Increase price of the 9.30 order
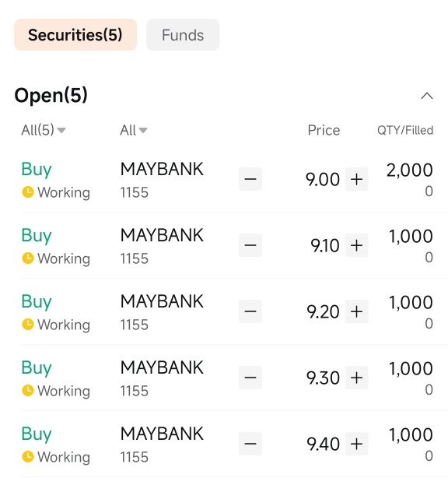Screen dimensions: 448x492 [356, 378]
